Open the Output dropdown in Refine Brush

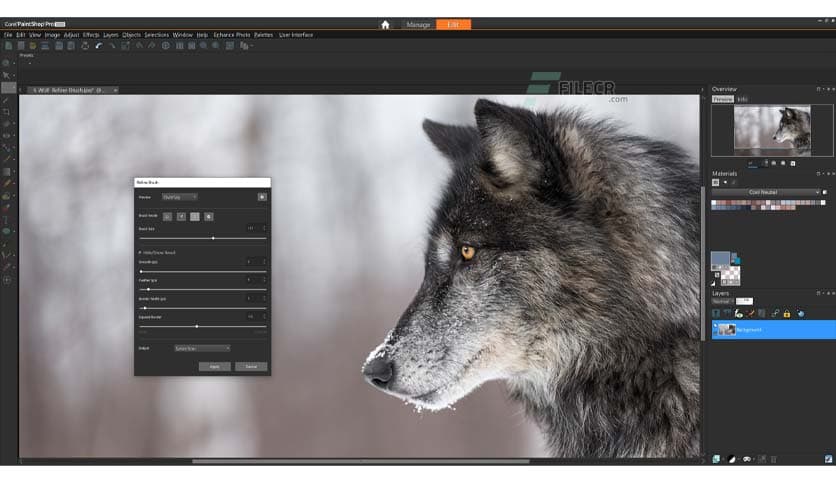pyautogui.click(x=201, y=348)
